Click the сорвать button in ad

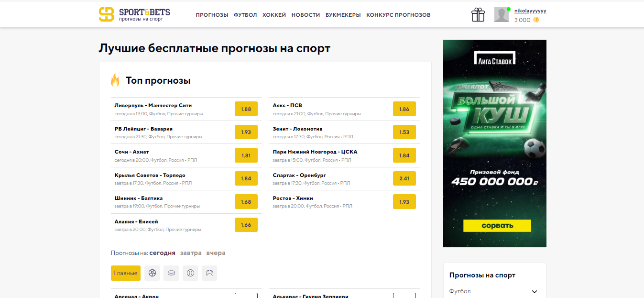point(497,226)
